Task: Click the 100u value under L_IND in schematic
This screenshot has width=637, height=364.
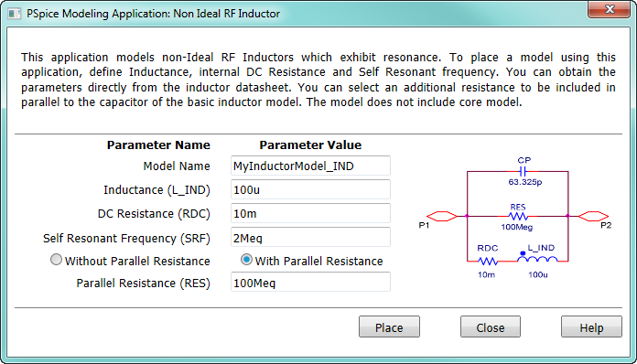Action: click(538, 274)
